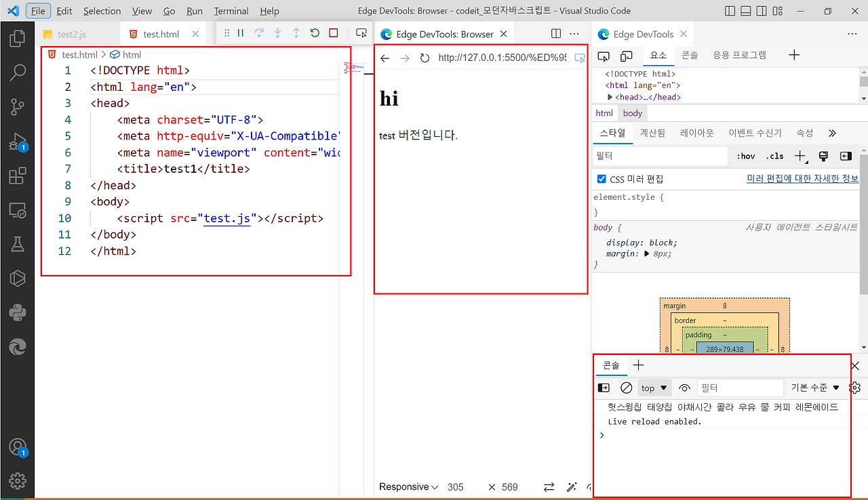The height and width of the screenshot is (500, 868).
Task: Enable CSS mirror editing checkbox
Action: click(601, 179)
